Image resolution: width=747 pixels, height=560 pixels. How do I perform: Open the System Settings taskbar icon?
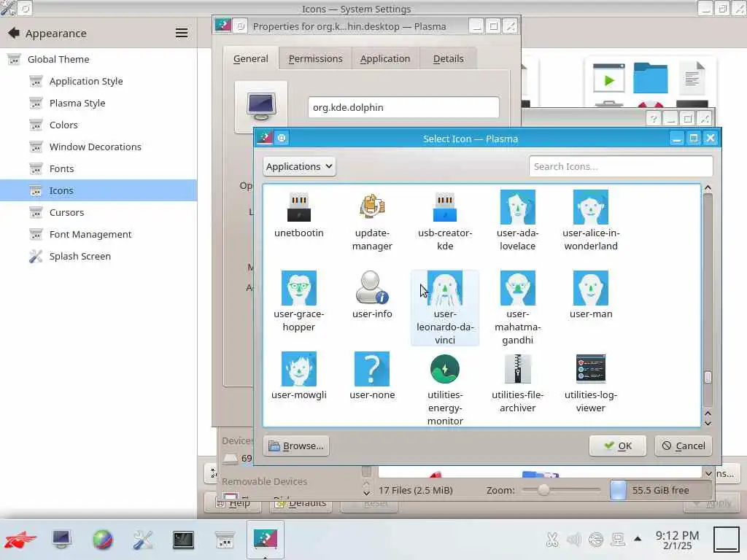142,540
